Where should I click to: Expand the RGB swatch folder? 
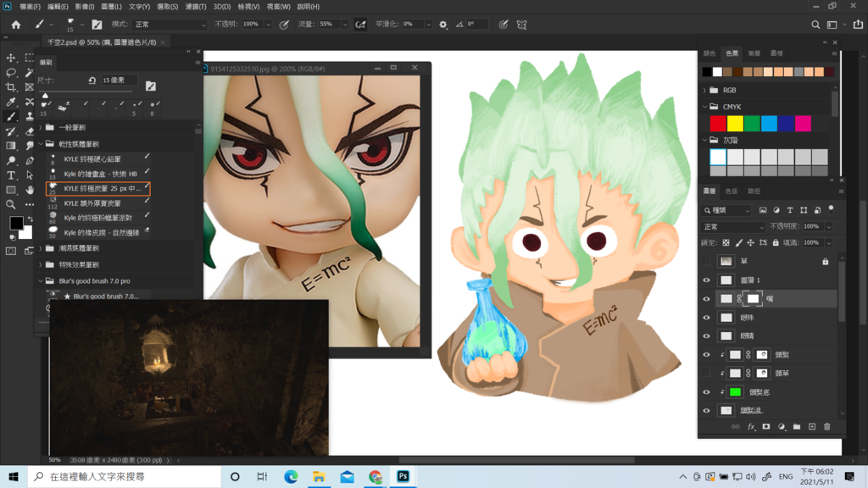pyautogui.click(x=704, y=90)
